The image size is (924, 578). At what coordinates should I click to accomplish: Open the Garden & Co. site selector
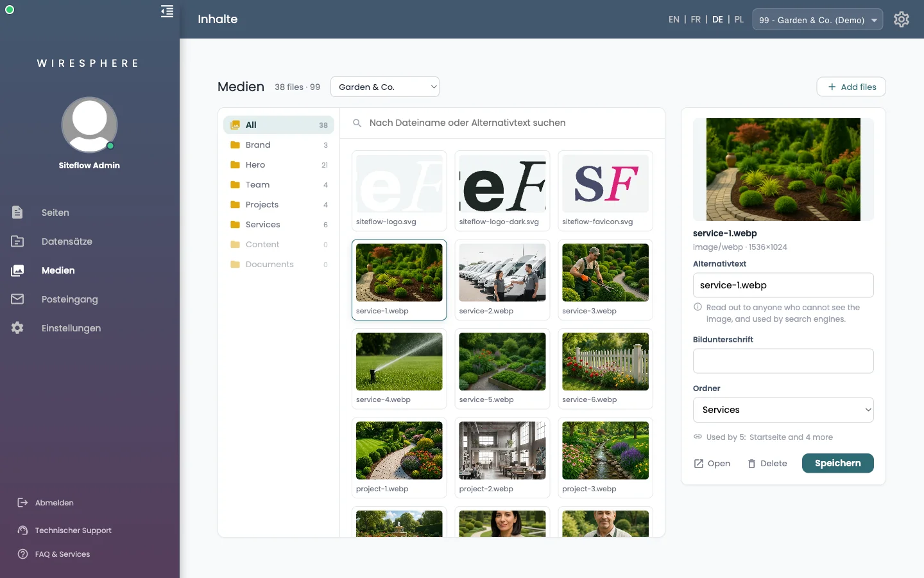[x=385, y=87]
